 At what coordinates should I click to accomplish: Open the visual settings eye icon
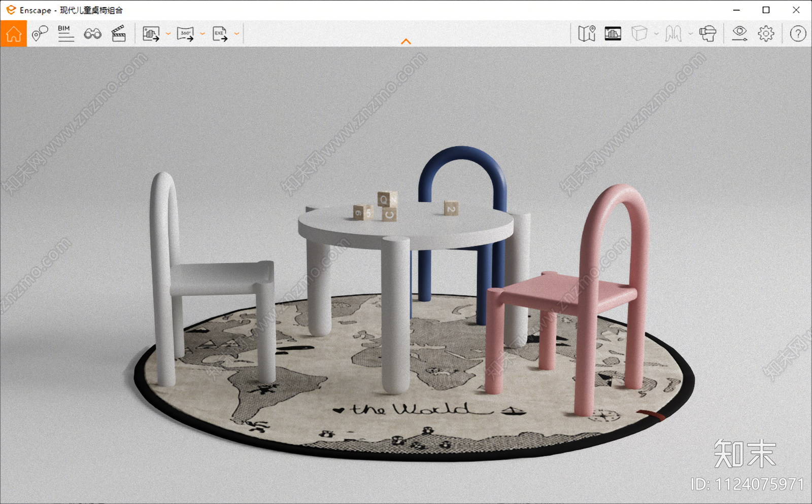coord(739,34)
